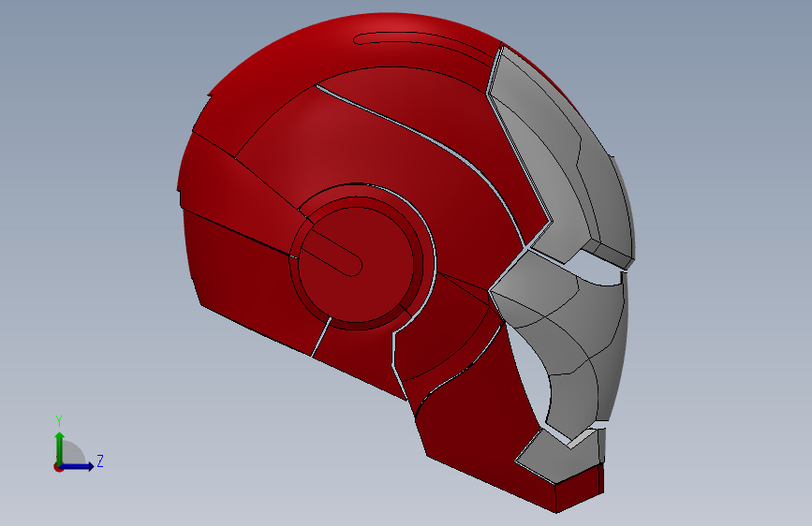
Task: Click the red origin point of the triad
Action: [x=58, y=467]
